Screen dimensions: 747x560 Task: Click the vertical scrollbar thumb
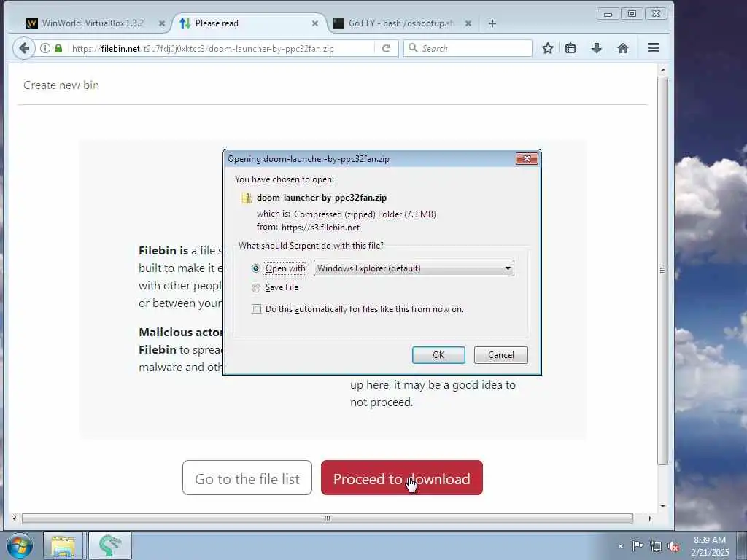tap(662, 271)
